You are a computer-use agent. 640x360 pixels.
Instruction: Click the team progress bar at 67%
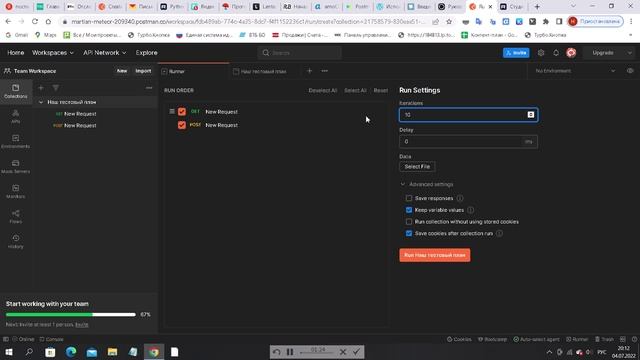(x=70, y=314)
